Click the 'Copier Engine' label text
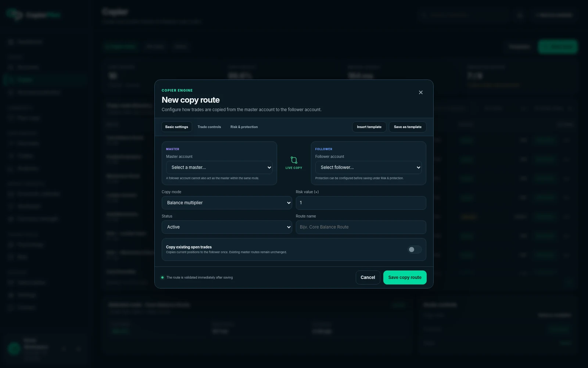Image resolution: width=588 pixels, height=368 pixels. click(x=177, y=91)
